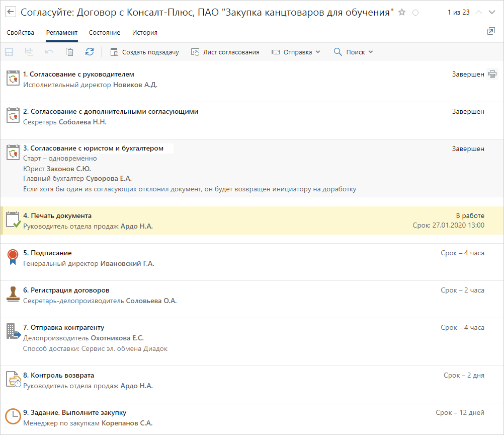Star this task as favorite
504x435 pixels.
[402, 13]
